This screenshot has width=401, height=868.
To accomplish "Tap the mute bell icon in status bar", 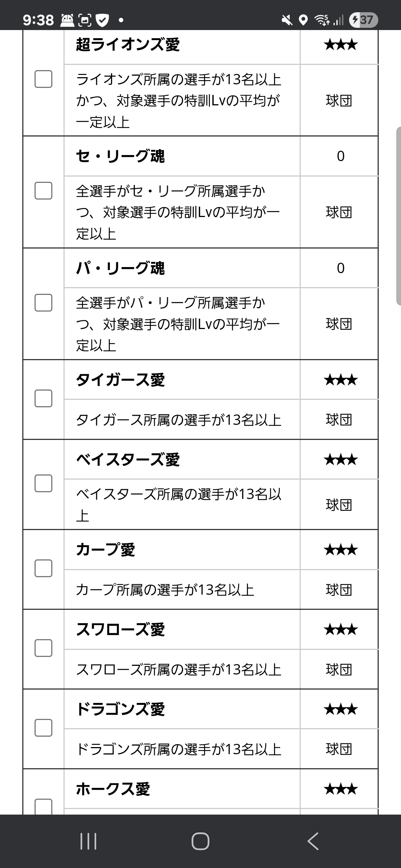I will (287, 20).
